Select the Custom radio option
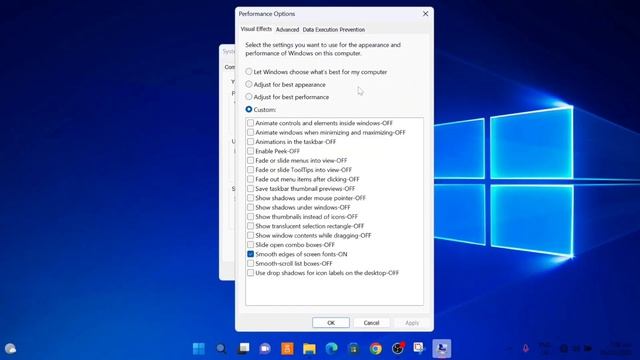Viewport: 640px width, 360px height. (260, 109)
